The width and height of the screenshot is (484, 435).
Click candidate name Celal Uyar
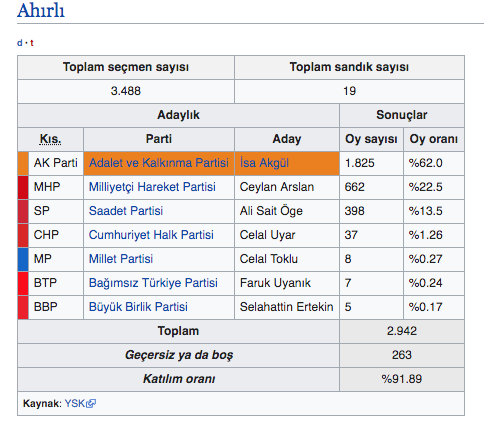point(267,235)
